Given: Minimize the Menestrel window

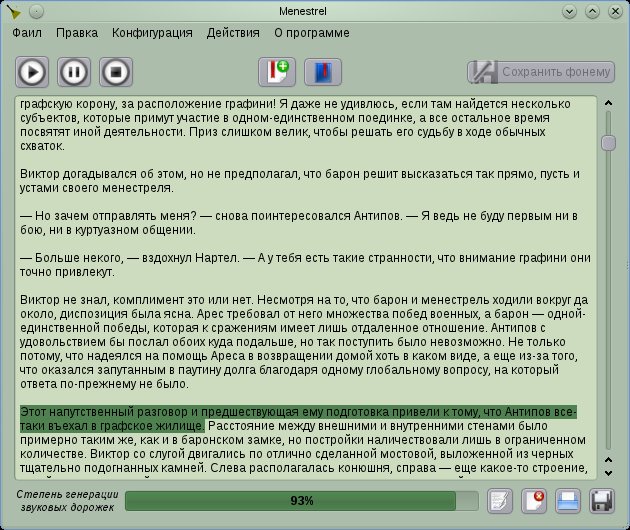Looking at the screenshot, I should (569, 12).
